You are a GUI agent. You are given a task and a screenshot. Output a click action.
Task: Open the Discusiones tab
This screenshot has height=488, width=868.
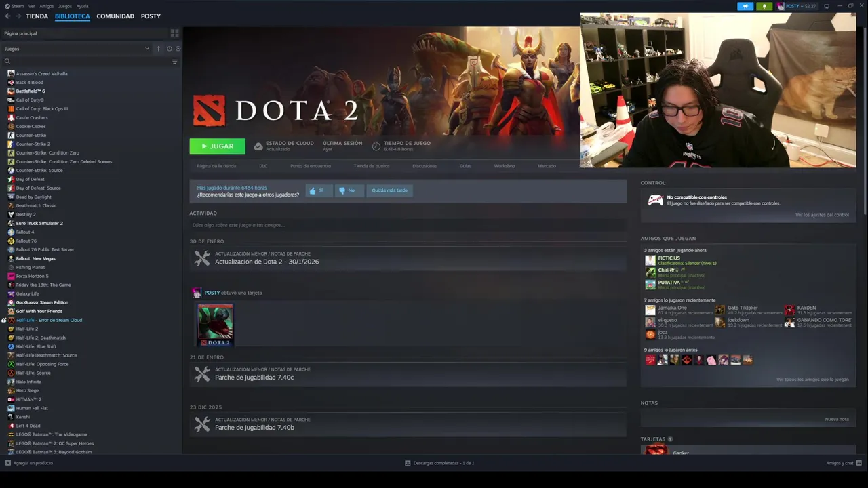pyautogui.click(x=425, y=166)
